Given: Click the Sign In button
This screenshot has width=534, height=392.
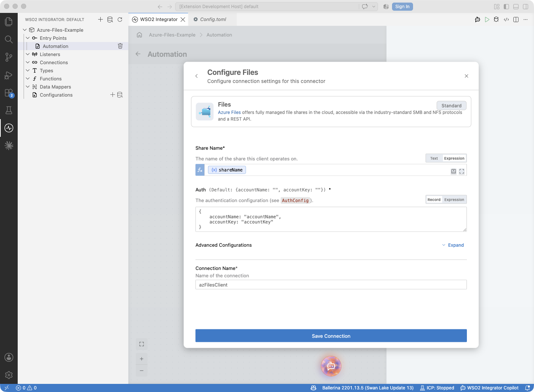Looking at the screenshot, I should pos(402,7).
